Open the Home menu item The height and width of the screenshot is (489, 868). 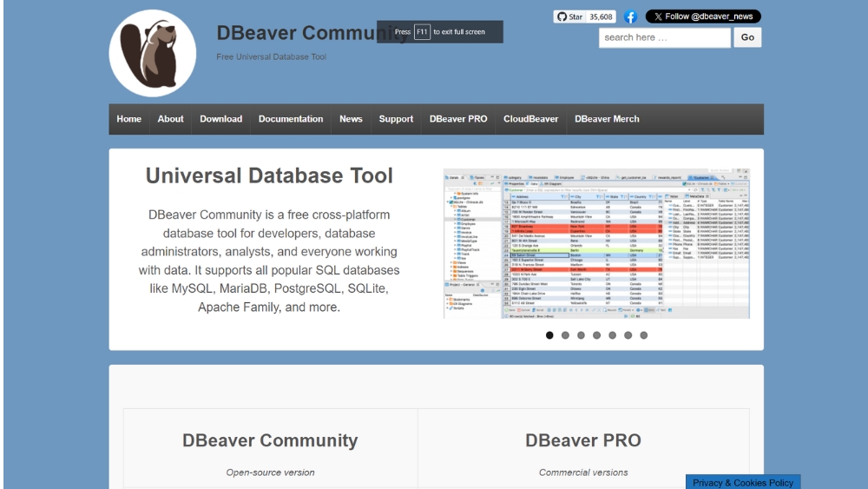tap(129, 119)
